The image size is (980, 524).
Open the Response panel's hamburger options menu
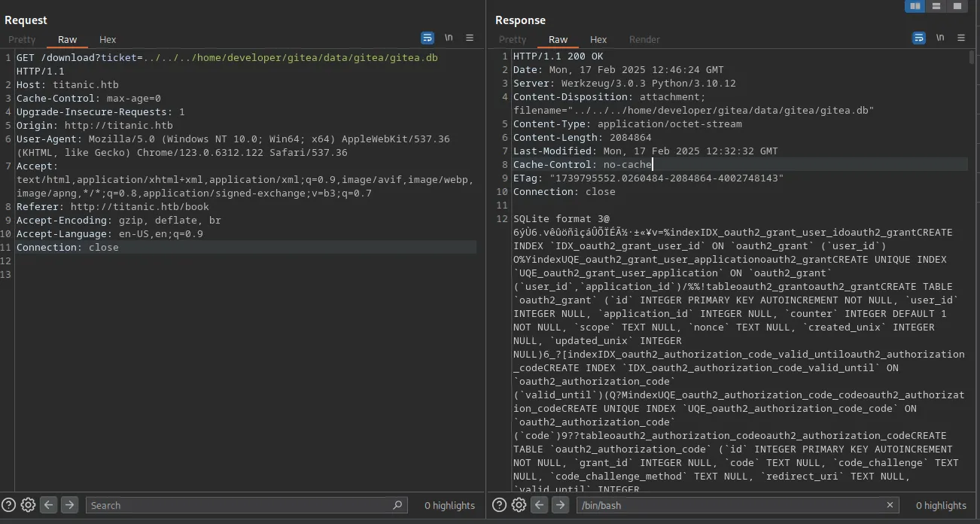click(961, 38)
